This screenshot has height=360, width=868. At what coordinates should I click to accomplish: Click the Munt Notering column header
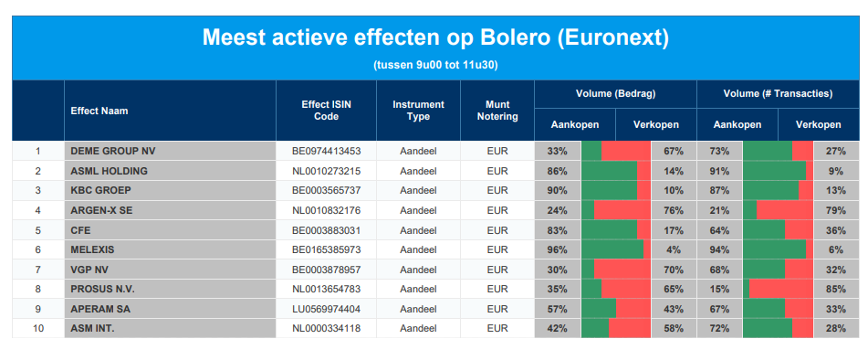click(x=497, y=111)
